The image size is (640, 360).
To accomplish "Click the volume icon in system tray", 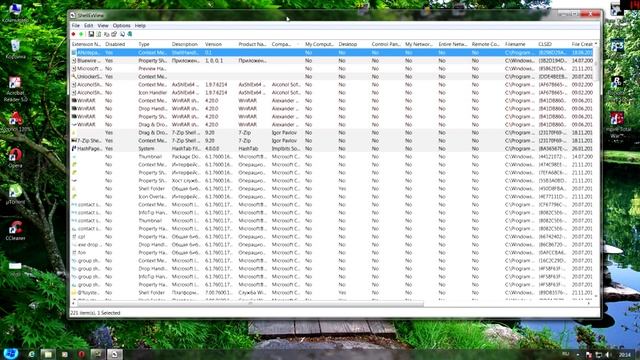I will [608, 355].
